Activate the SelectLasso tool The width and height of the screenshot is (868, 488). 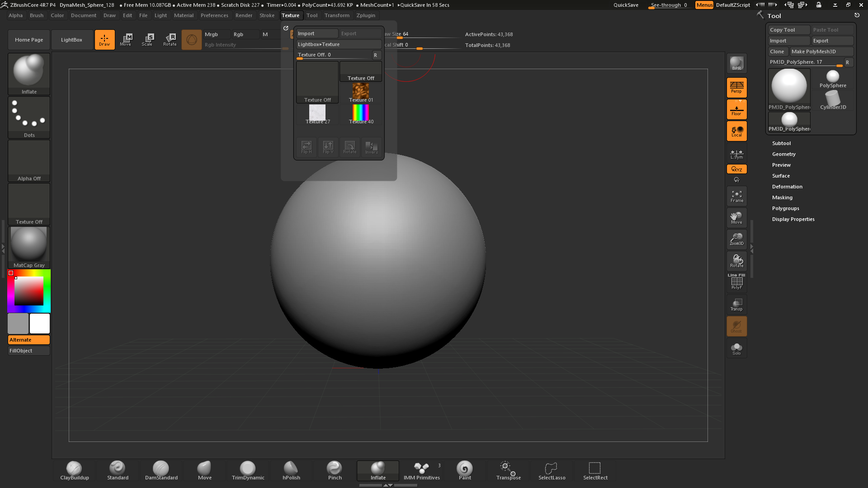coord(552,470)
